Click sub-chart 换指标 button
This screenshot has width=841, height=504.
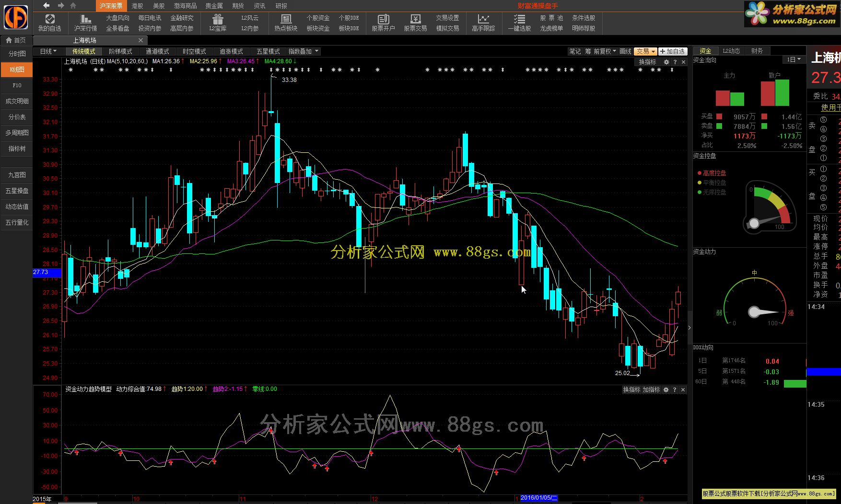[x=631, y=390]
